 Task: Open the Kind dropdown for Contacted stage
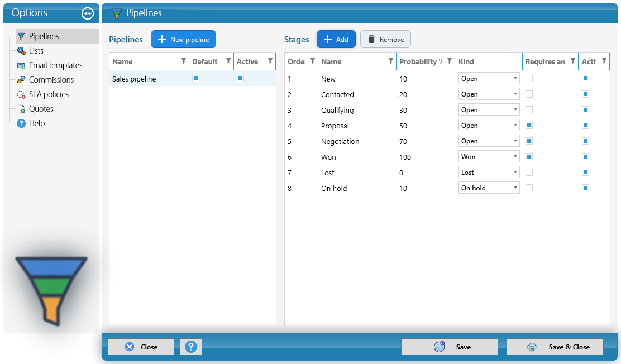pos(489,94)
